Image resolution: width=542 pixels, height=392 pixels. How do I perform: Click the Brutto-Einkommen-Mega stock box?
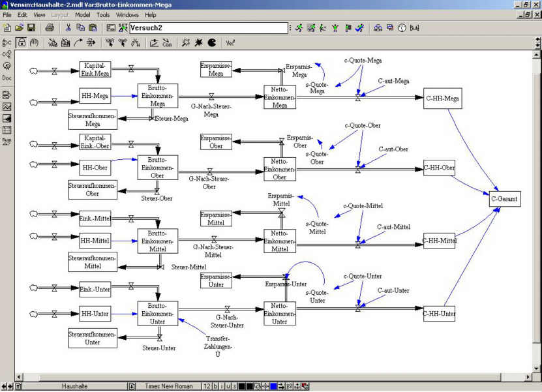[x=158, y=95]
